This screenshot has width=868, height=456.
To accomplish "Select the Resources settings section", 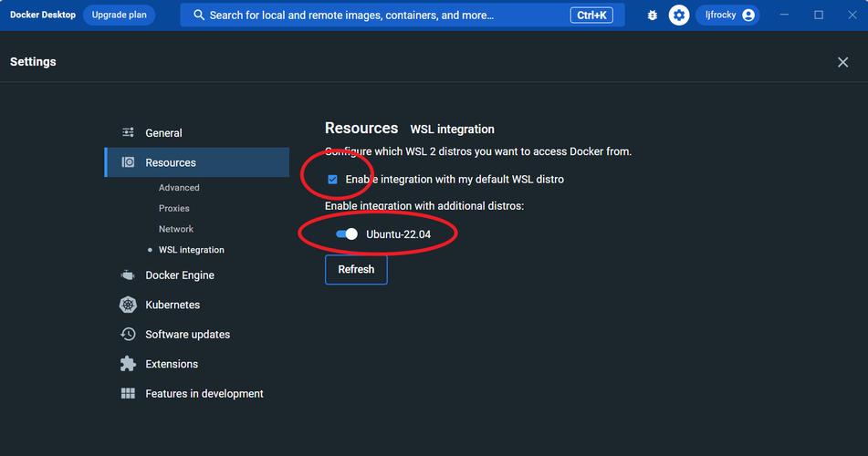I will 196,162.
